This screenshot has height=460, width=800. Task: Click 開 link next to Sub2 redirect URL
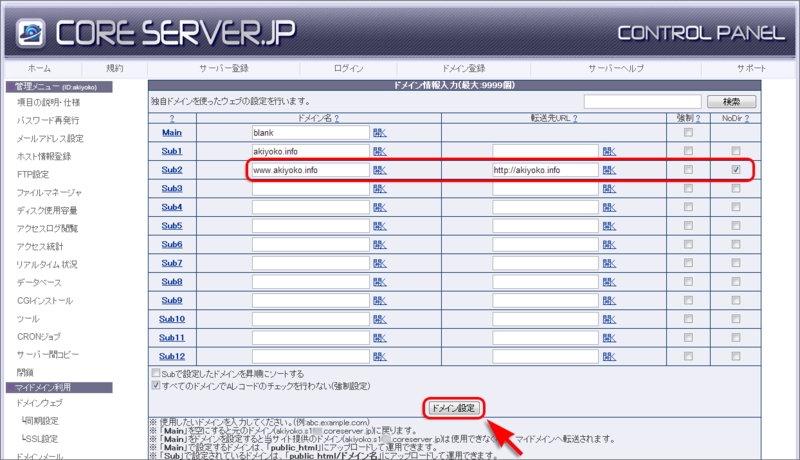coord(609,170)
